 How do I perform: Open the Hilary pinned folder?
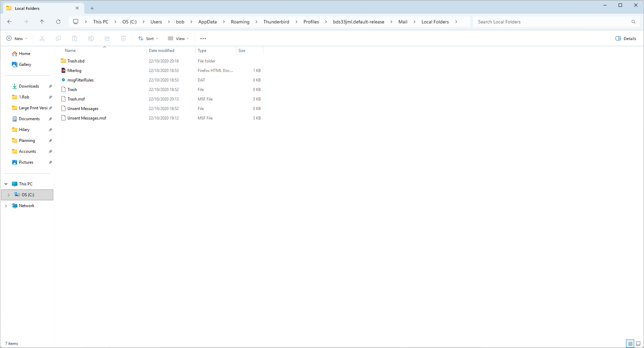24,130
